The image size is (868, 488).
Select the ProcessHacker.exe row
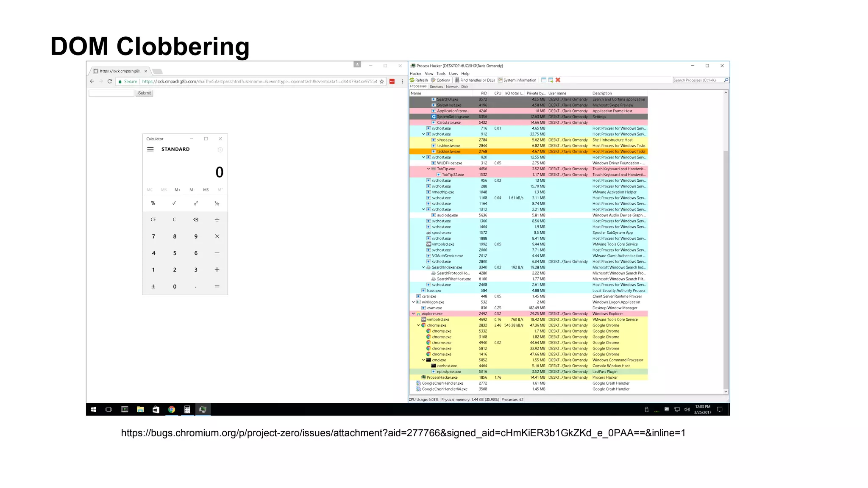(x=529, y=377)
